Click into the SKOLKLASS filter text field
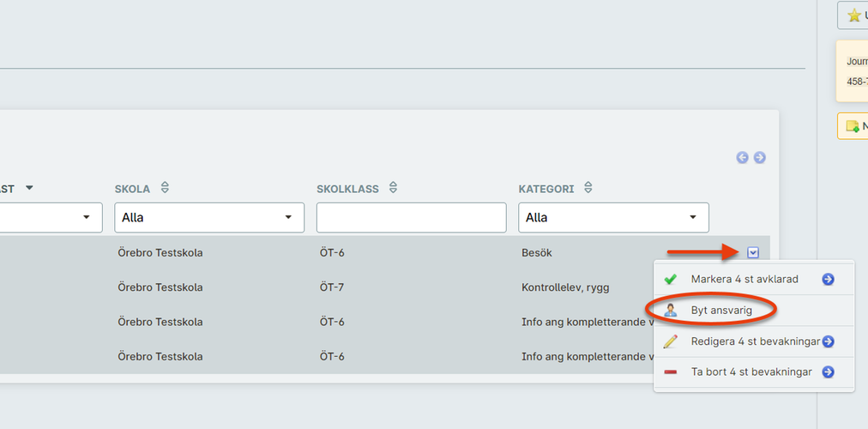 pos(412,218)
